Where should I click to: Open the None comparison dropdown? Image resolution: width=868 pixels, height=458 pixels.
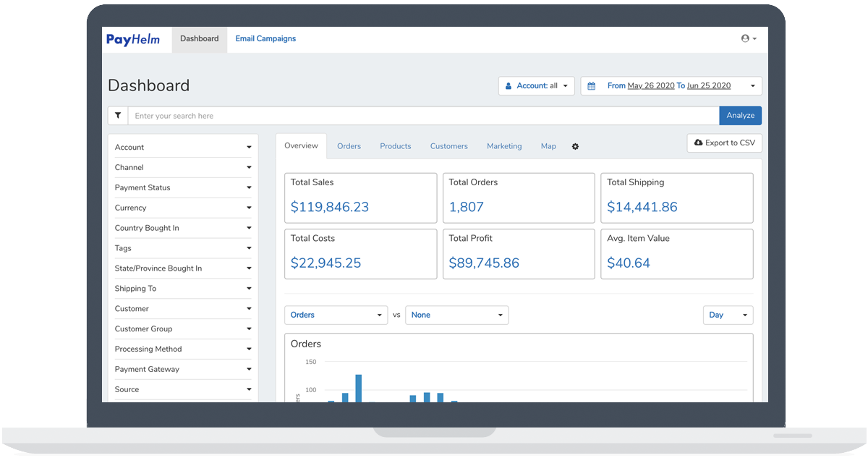coord(457,315)
